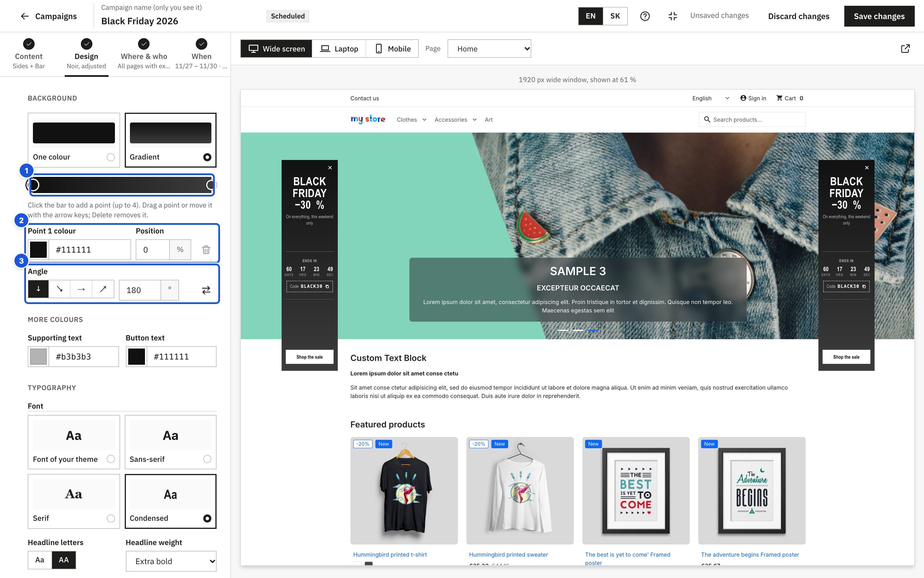924x578 pixels.
Task: Switch to the When step tab
Action: [201, 54]
